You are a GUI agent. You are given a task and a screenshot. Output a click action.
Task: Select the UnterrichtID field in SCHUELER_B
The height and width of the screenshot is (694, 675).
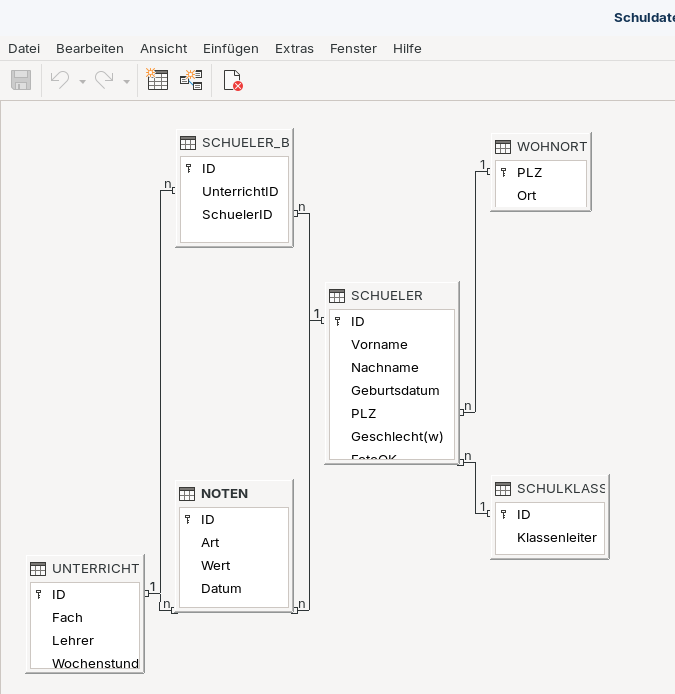[x=240, y=191]
